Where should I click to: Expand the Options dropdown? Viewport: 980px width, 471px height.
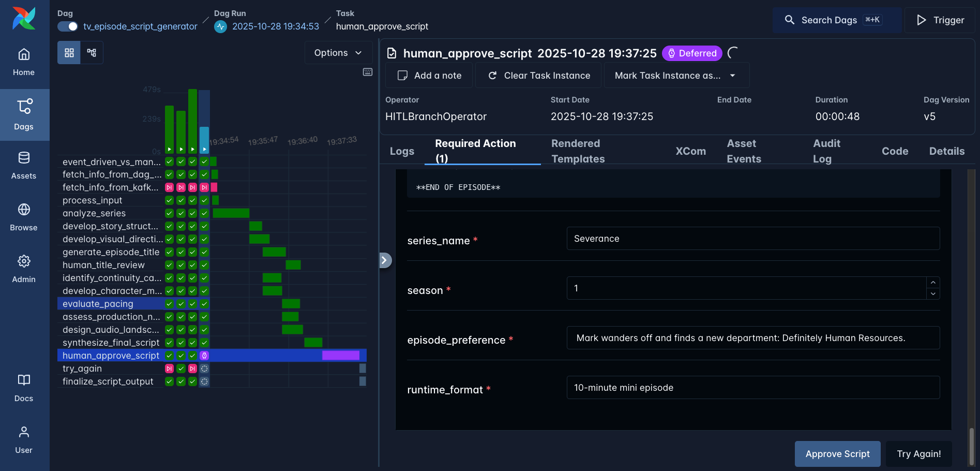[338, 53]
